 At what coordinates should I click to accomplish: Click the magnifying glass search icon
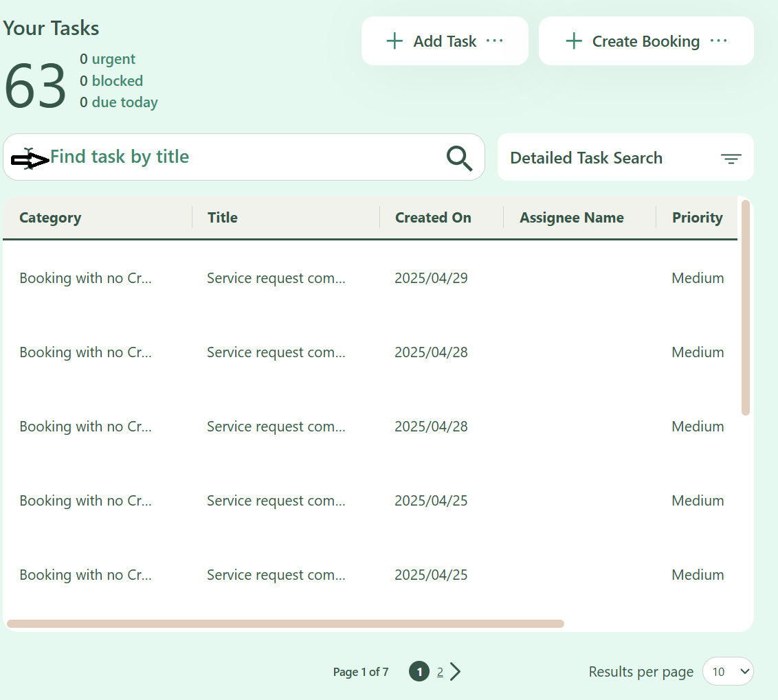[x=459, y=158]
